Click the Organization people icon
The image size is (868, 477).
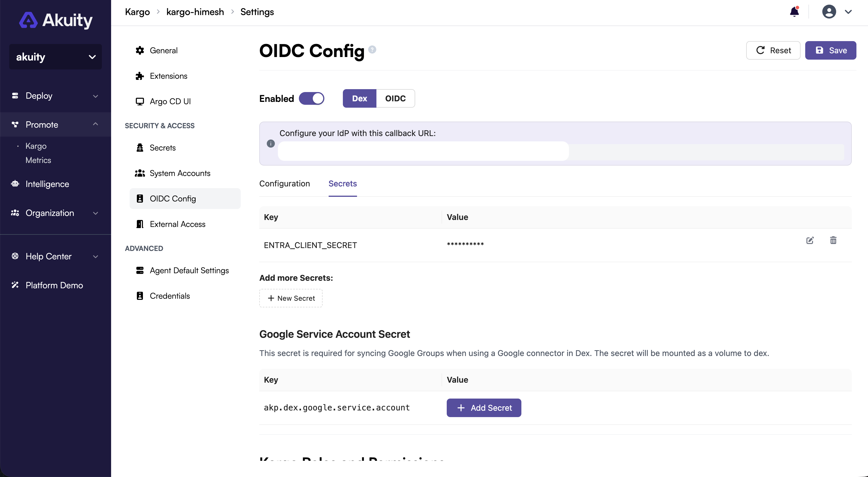tap(15, 213)
